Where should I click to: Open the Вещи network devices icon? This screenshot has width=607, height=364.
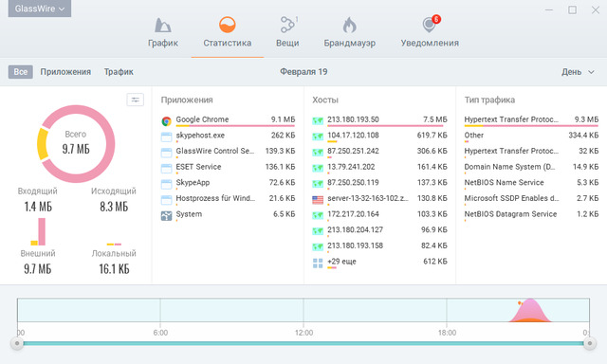pyautogui.click(x=287, y=25)
